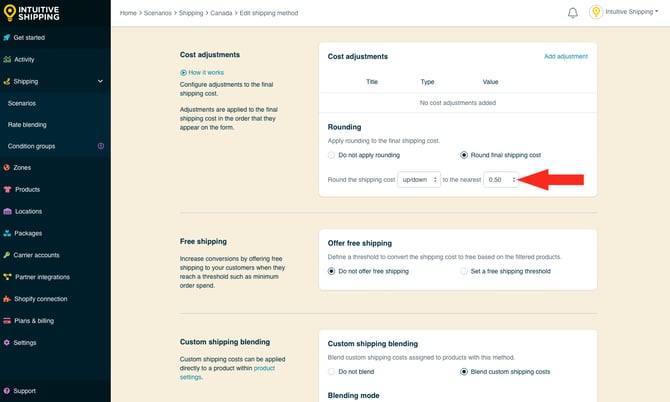Select Do not apply rounding option
The width and height of the screenshot is (670, 402).
[332, 155]
